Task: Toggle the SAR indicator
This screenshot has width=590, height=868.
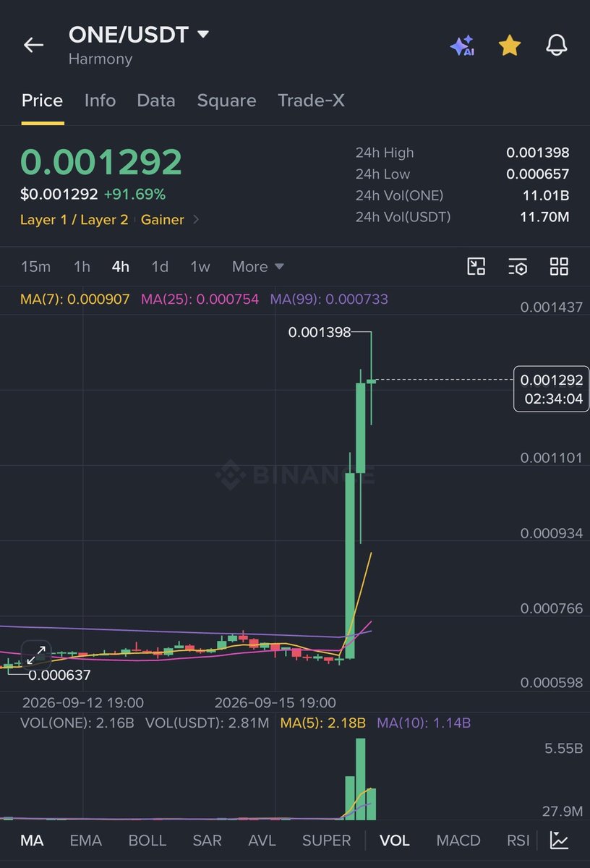Action: 208,841
